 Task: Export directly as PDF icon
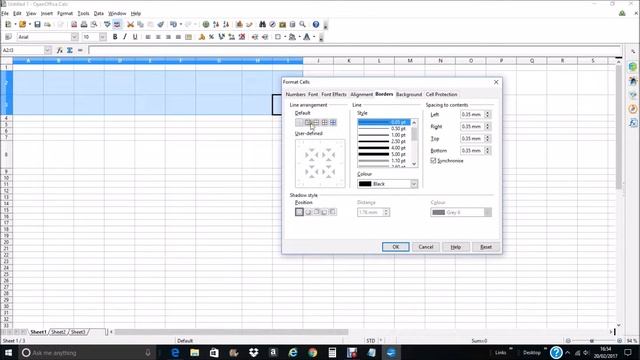tap(74, 24)
